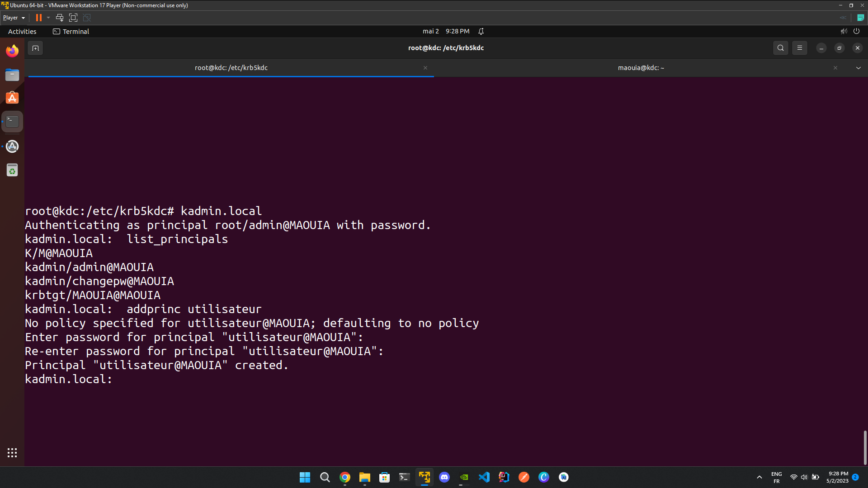
Task: Select the Terminal icon in dock
Action: (12, 122)
